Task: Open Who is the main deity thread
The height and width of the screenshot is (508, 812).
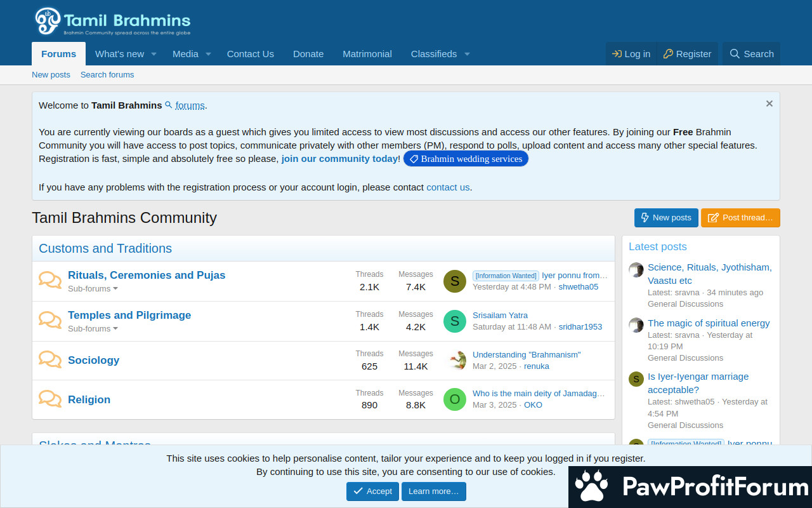Action: tap(539, 394)
